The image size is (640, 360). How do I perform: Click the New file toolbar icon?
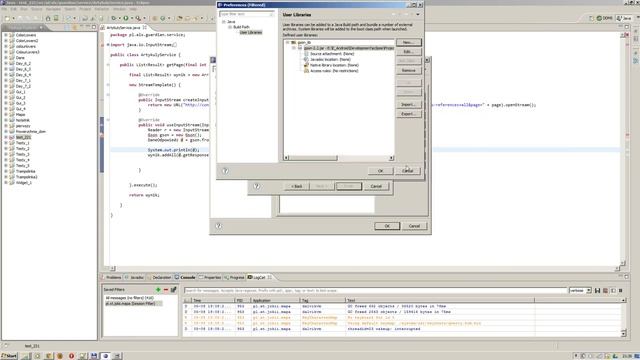point(7,18)
